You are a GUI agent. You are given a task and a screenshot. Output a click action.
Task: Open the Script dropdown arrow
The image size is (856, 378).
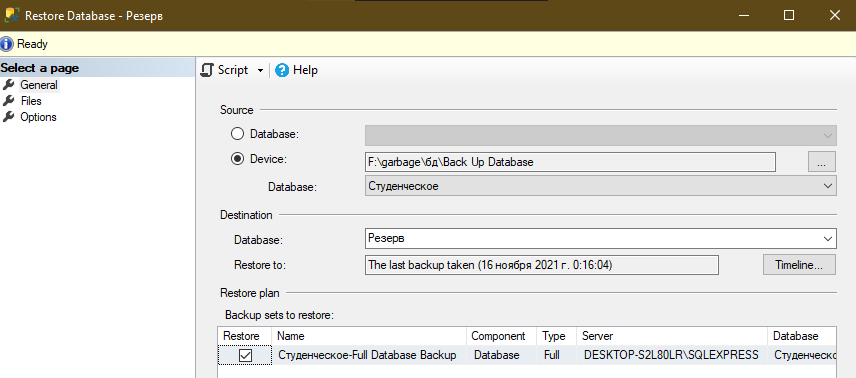260,70
